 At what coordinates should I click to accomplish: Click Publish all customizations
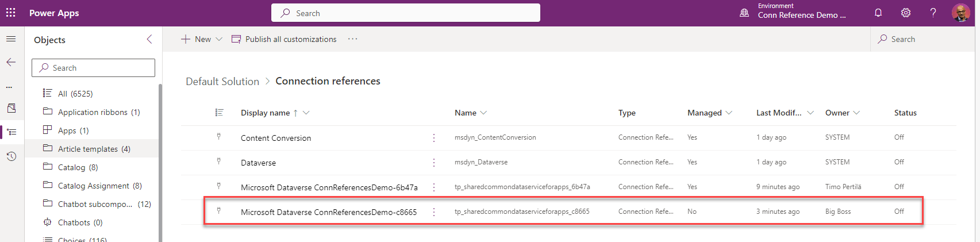(284, 39)
